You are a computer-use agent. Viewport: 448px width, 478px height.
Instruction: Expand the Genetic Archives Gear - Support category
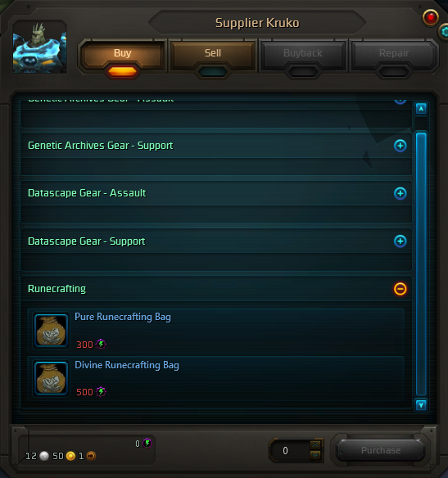[400, 146]
